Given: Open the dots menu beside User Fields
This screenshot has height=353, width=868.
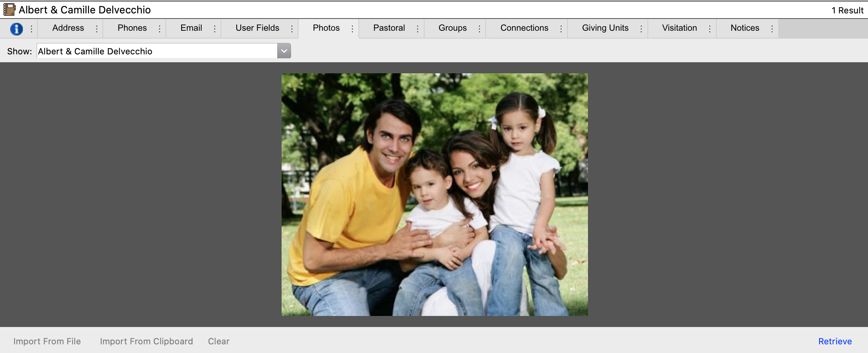Looking at the screenshot, I should [292, 29].
